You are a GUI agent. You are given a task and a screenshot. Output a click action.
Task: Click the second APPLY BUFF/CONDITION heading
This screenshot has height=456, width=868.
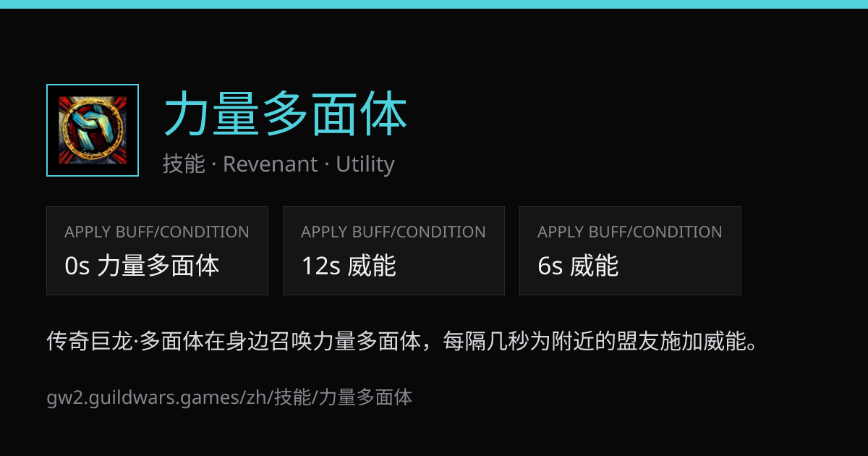(393, 232)
